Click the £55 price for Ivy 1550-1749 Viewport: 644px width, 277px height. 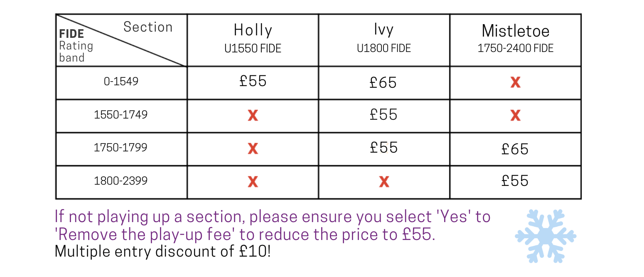click(x=383, y=114)
